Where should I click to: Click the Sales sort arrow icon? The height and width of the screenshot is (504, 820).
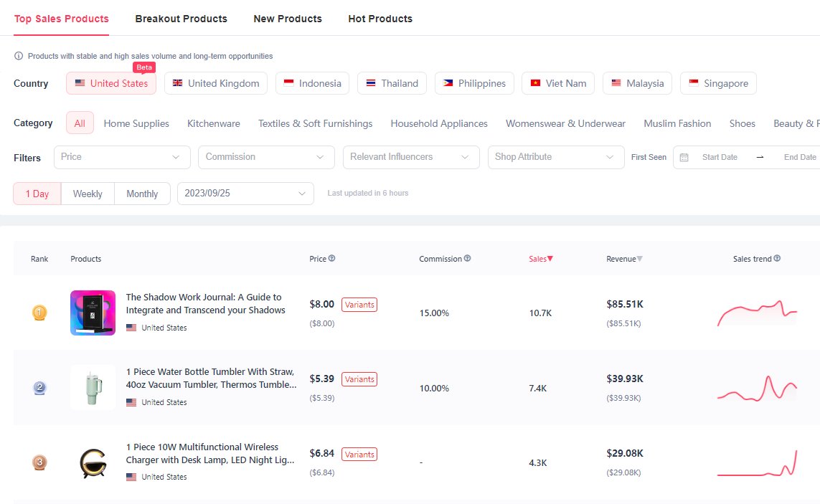click(550, 259)
